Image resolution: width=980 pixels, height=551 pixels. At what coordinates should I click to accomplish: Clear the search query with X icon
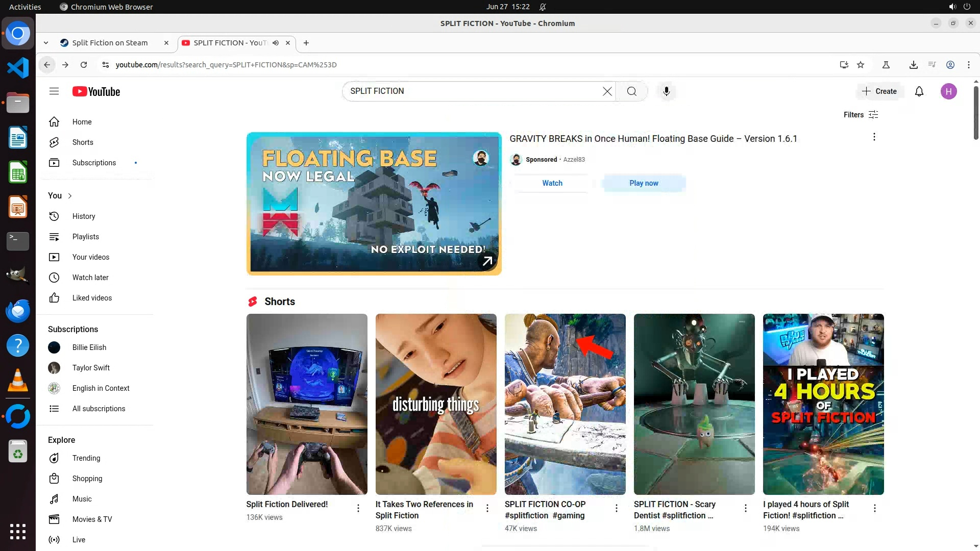[x=607, y=91]
